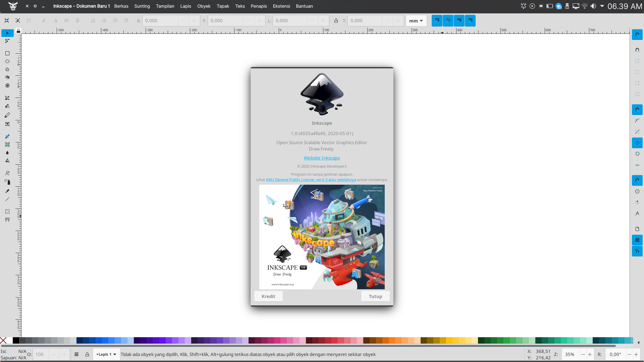The image size is (644, 362).
Task: Select the Node editing tool
Action: click(x=7, y=41)
